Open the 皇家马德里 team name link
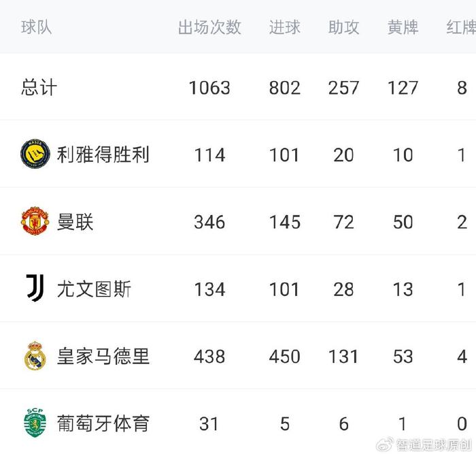The width and height of the screenshot is (476, 456). pos(103,356)
